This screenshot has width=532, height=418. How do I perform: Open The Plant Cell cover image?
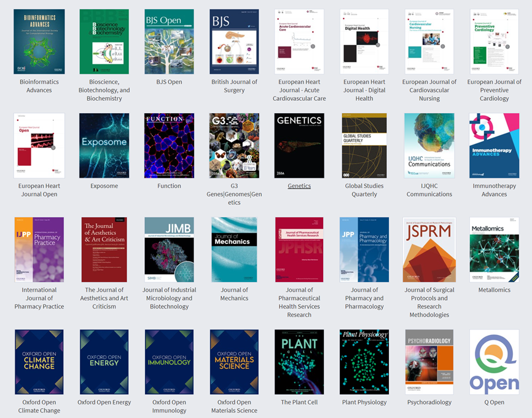[299, 362]
